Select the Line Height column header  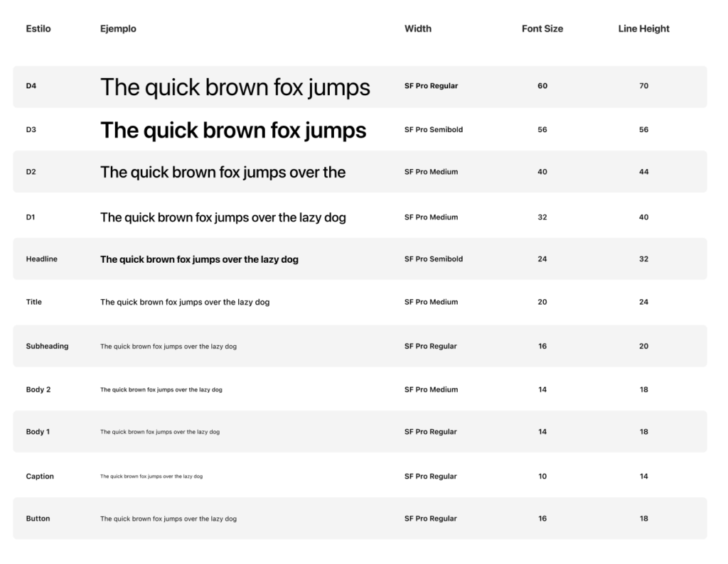coord(643,29)
